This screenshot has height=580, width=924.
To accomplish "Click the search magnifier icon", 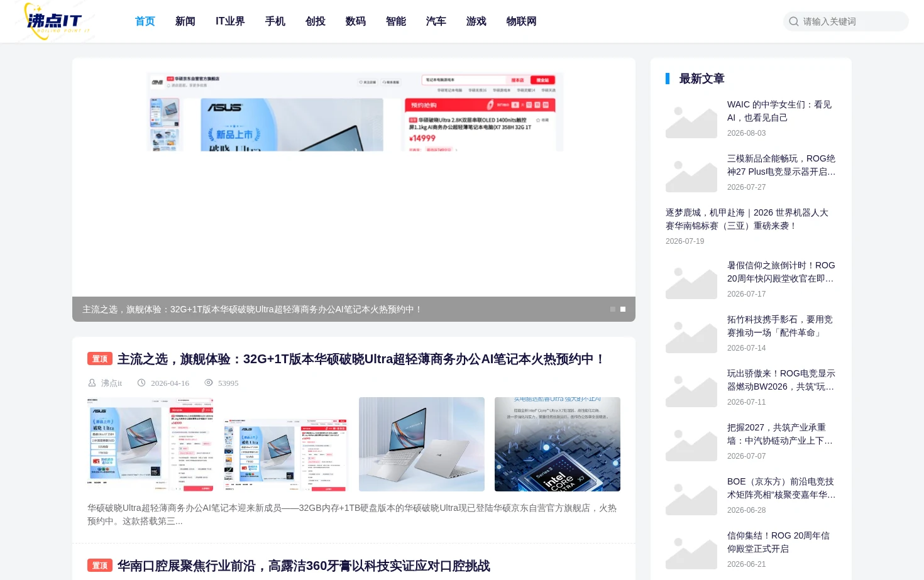I will [x=794, y=21].
